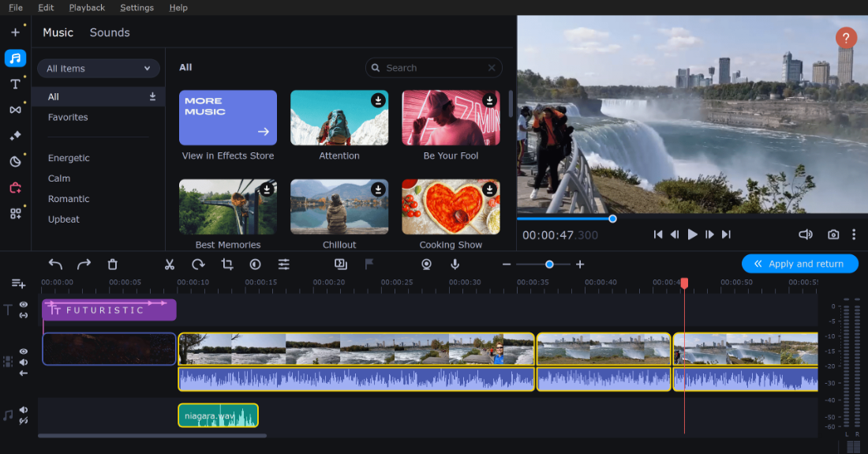
Task: Record video with the webcam icon
Action: point(426,265)
